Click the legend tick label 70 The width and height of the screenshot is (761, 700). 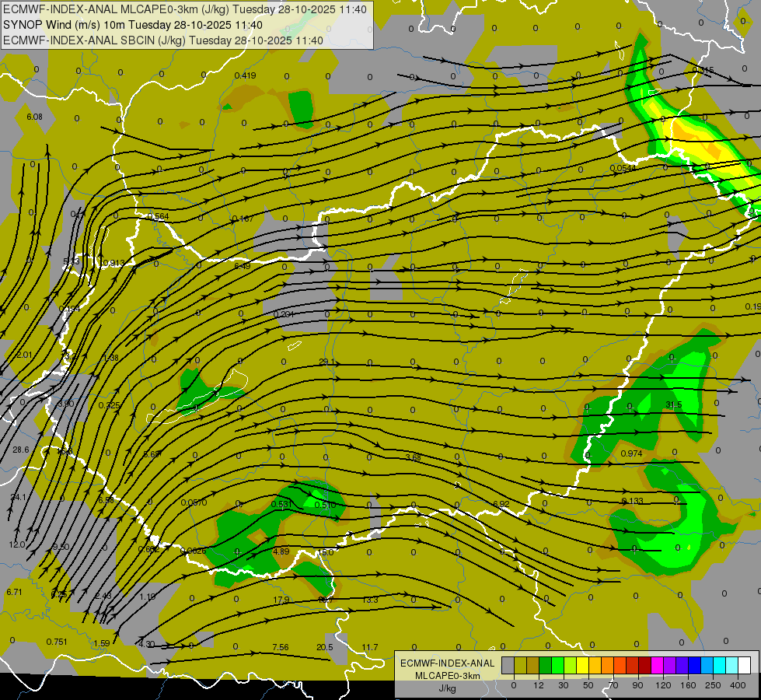[x=613, y=685]
